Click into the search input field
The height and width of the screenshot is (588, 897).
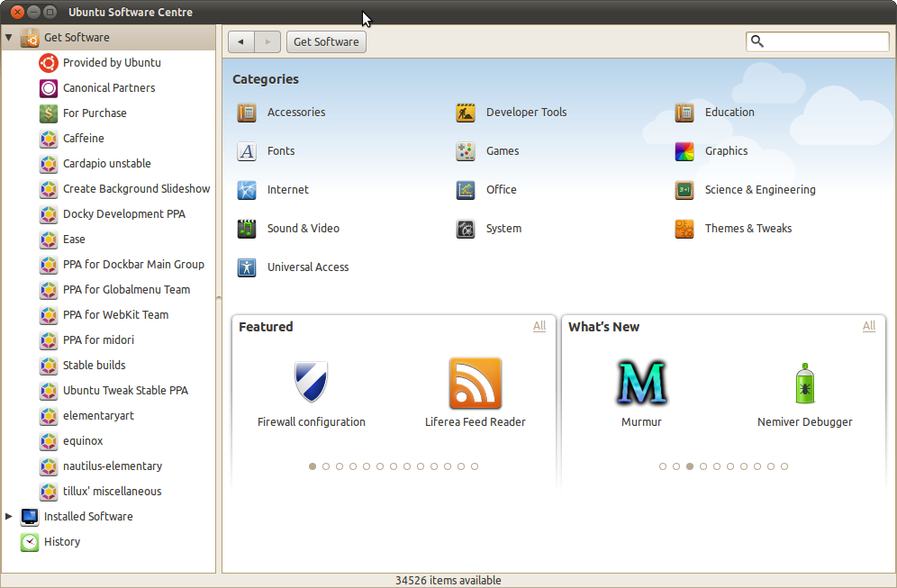click(818, 41)
